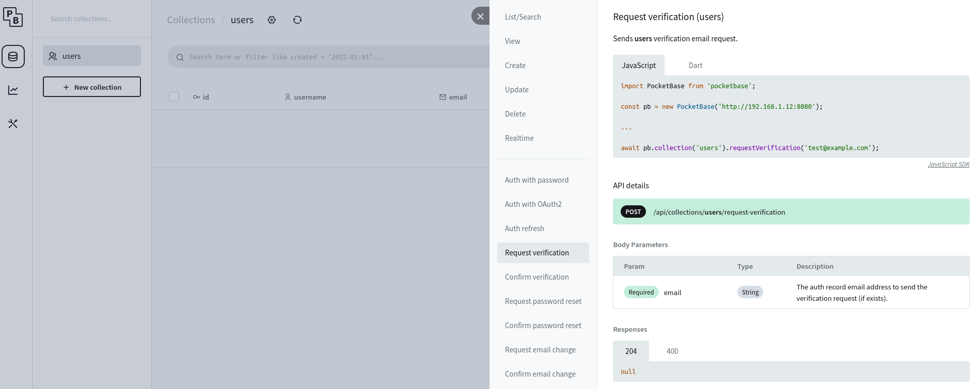The width and height of the screenshot is (980, 389).
Task: Open the List/Search API docs
Action: coord(523,17)
